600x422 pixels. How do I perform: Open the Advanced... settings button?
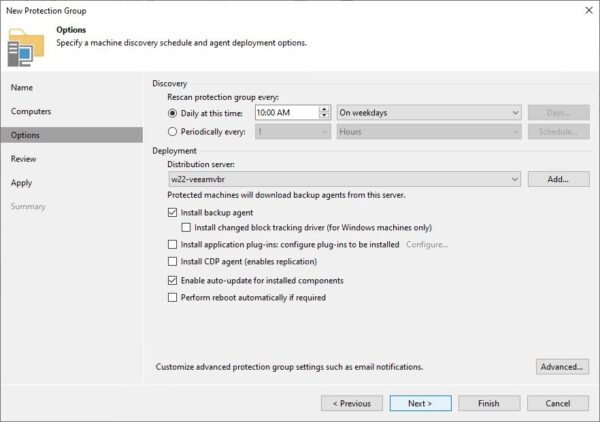(x=562, y=367)
